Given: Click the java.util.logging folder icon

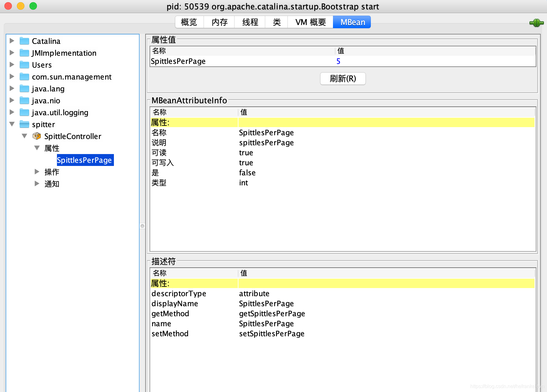Looking at the screenshot, I should pos(24,112).
